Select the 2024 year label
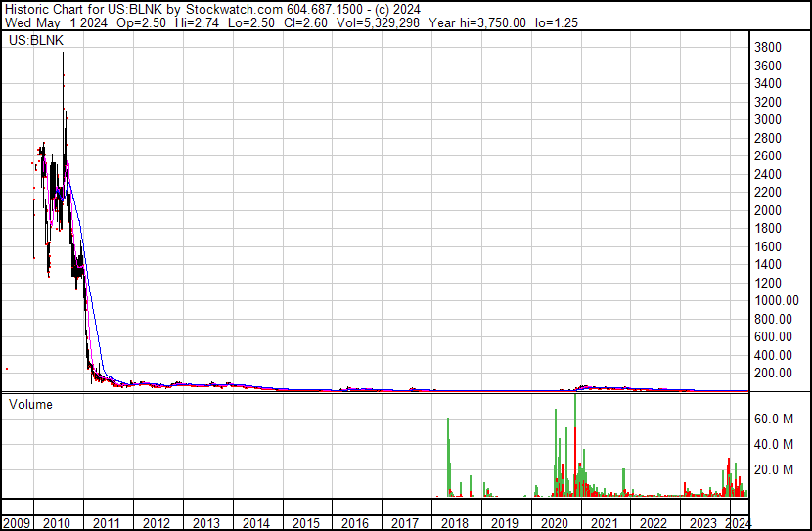The height and width of the screenshot is (531, 812). click(738, 523)
